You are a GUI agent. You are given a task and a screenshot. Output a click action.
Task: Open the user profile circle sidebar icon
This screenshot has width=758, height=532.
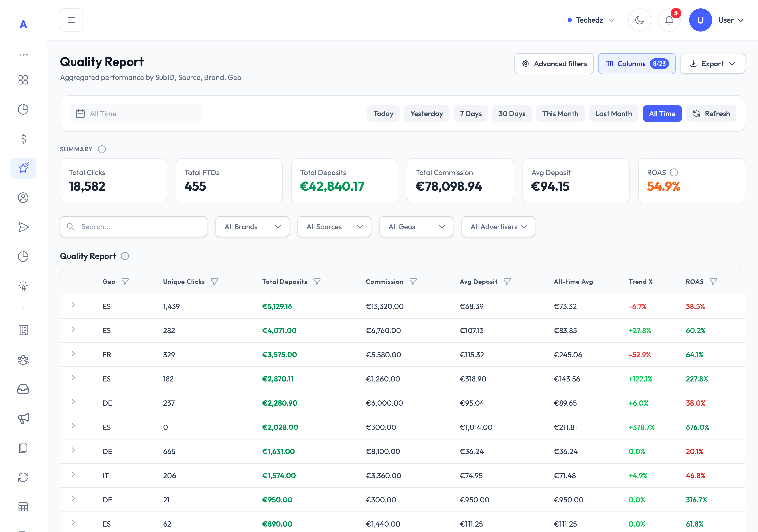pyautogui.click(x=23, y=198)
